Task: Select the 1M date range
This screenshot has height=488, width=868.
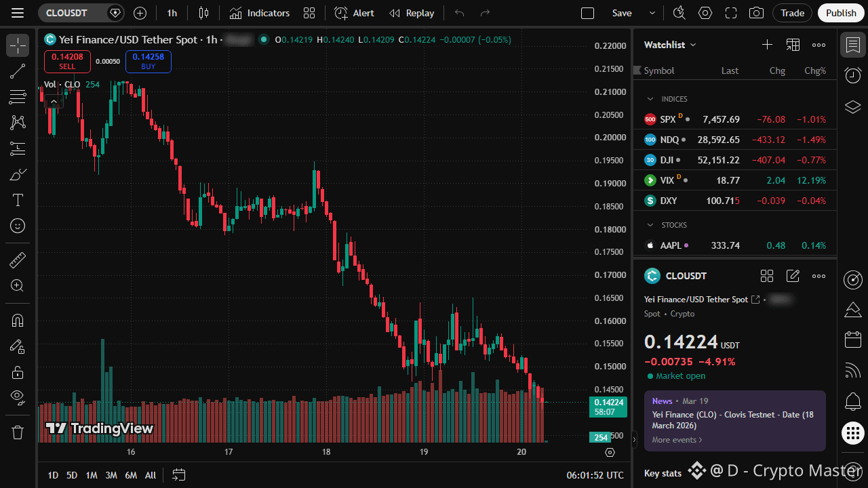Action: coord(92,475)
